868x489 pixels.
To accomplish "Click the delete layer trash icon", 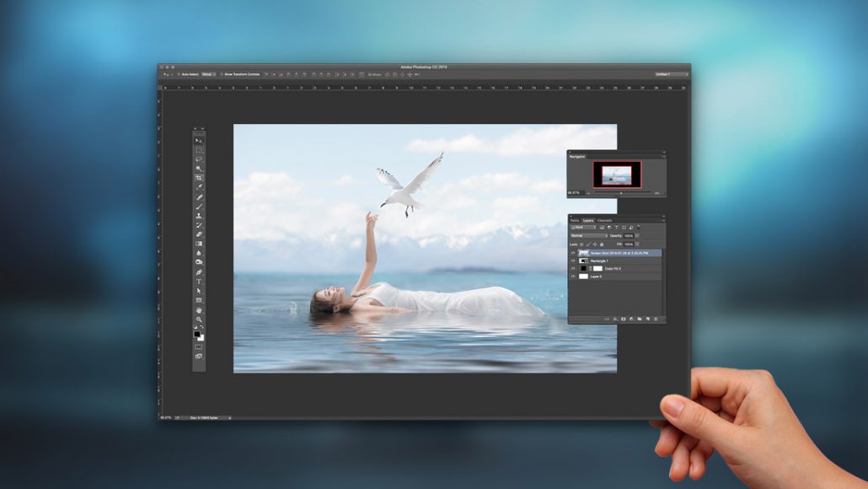I will point(655,320).
